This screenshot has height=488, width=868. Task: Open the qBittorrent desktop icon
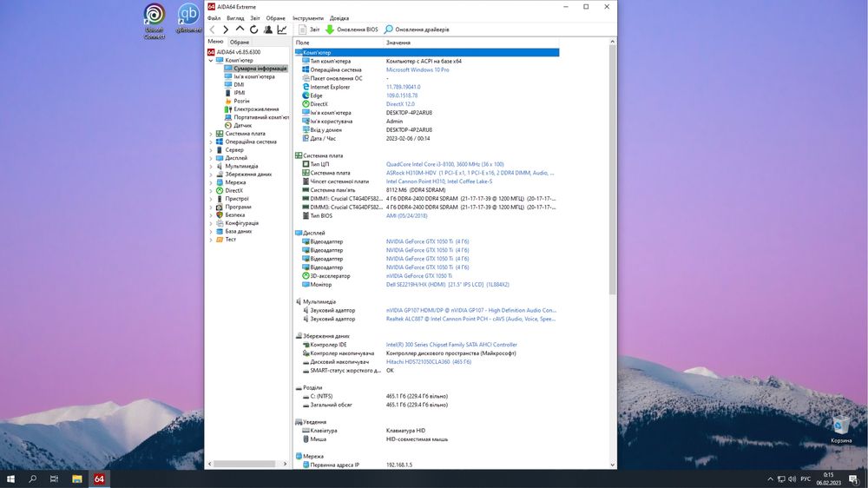pyautogui.click(x=188, y=18)
